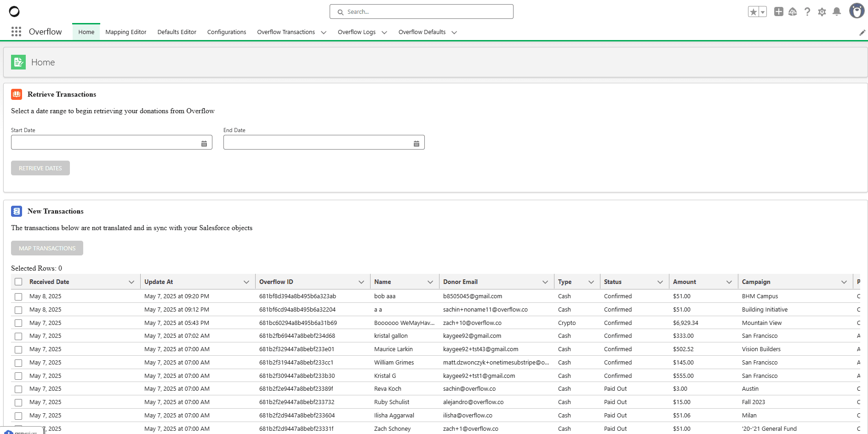This screenshot has height=434, width=868.
Task: Click email zach+10@overflow.co
Action: pyautogui.click(x=472, y=323)
